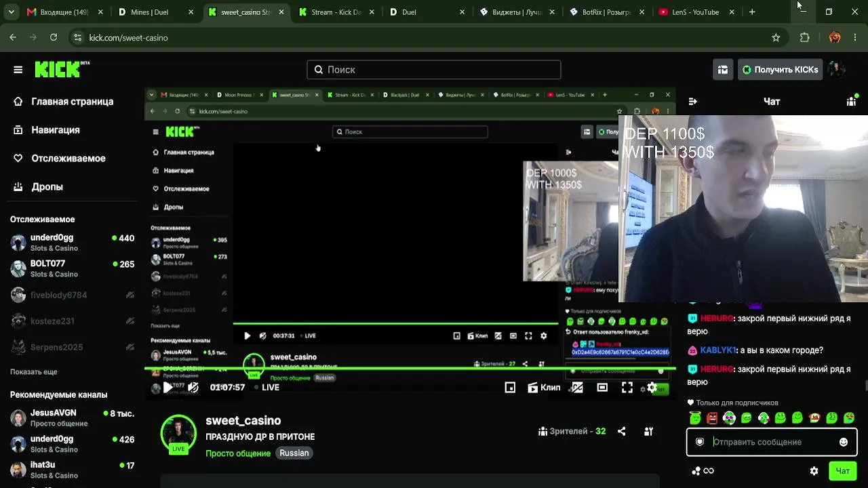The width and height of the screenshot is (868, 488).
Task: Click the KICK logo in the header
Action: [x=62, y=69]
